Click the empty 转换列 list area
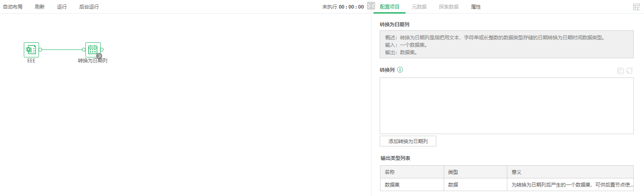The height and width of the screenshot is (196, 644). (x=506, y=106)
